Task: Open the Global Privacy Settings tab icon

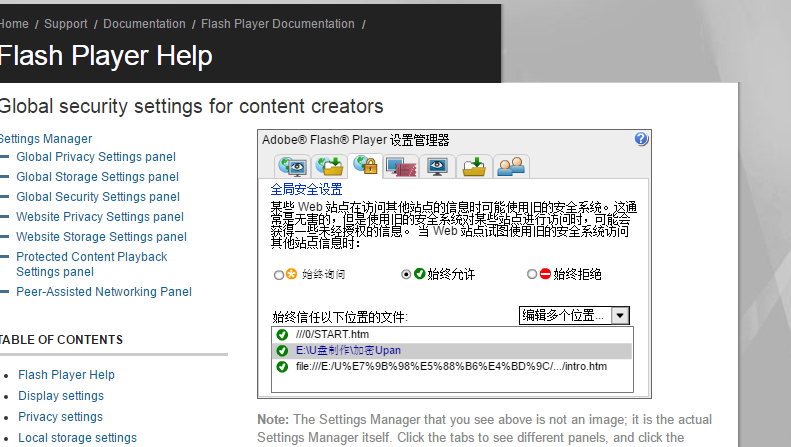Action: coord(293,166)
